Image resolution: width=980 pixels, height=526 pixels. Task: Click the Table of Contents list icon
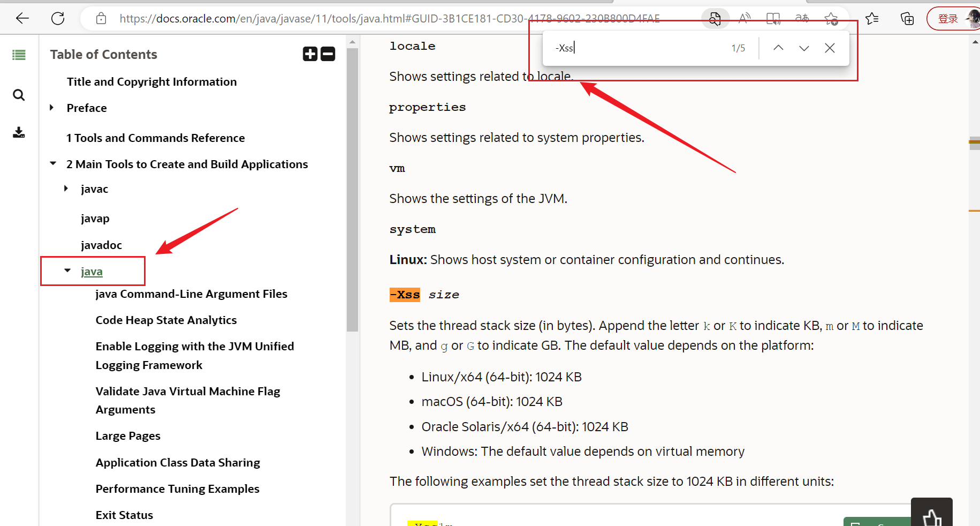(x=19, y=55)
